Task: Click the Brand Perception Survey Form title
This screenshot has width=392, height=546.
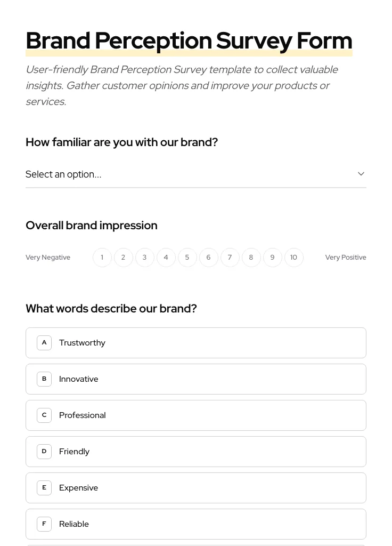Action: click(189, 40)
